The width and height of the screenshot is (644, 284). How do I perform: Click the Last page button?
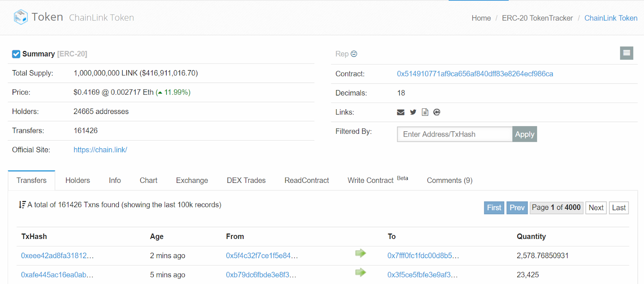[619, 207]
